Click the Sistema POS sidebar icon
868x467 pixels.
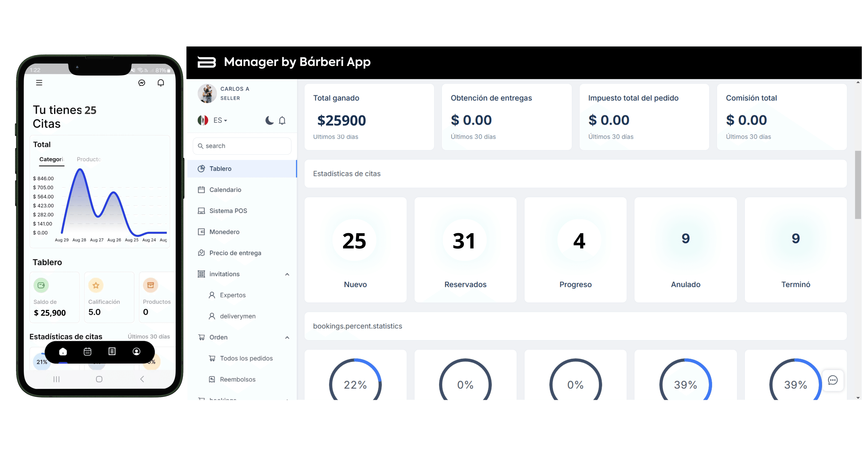[x=201, y=210]
